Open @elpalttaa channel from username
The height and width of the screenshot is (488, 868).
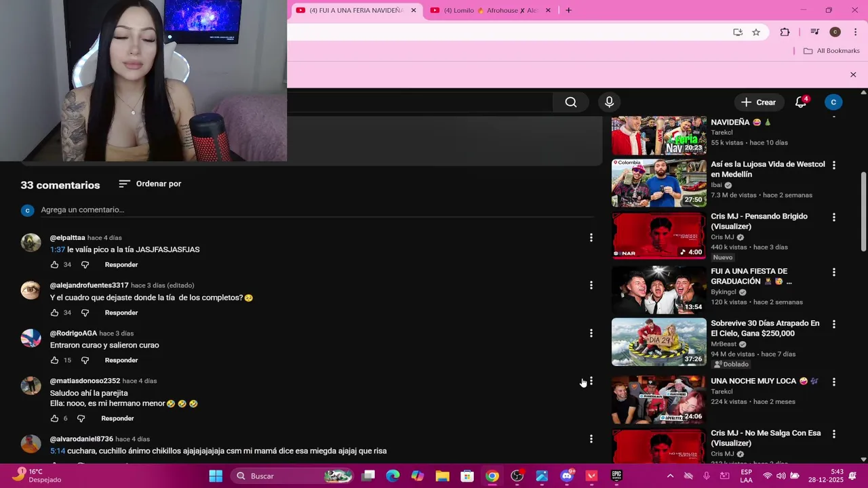click(x=67, y=238)
